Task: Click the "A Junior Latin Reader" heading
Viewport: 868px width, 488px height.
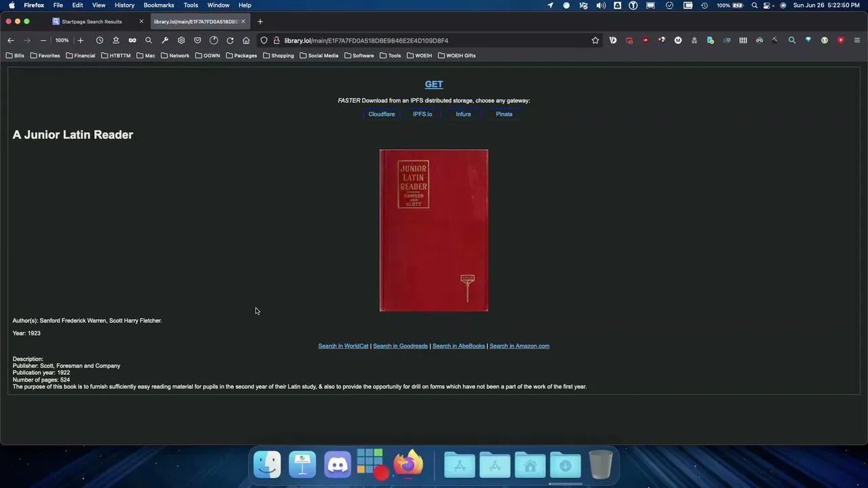Action: (73, 135)
